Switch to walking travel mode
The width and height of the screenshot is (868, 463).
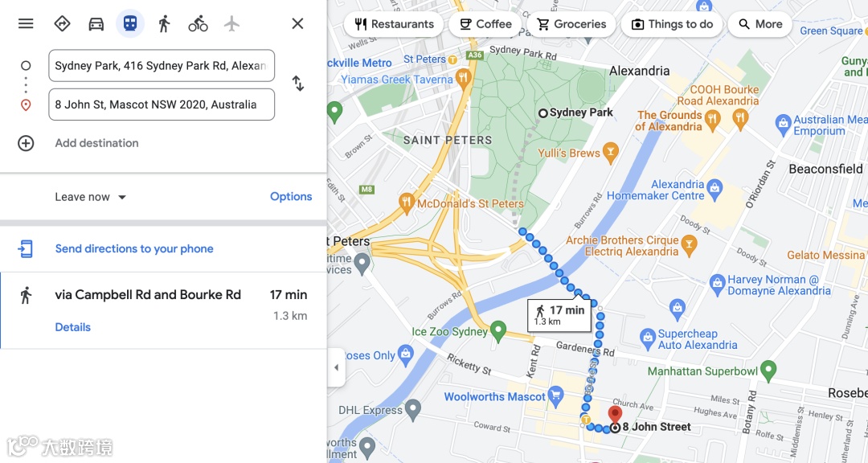[x=164, y=24]
